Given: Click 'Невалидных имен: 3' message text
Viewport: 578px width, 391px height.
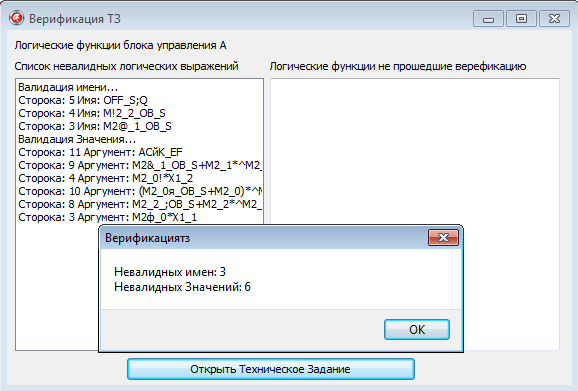Looking at the screenshot, I should 170,272.
